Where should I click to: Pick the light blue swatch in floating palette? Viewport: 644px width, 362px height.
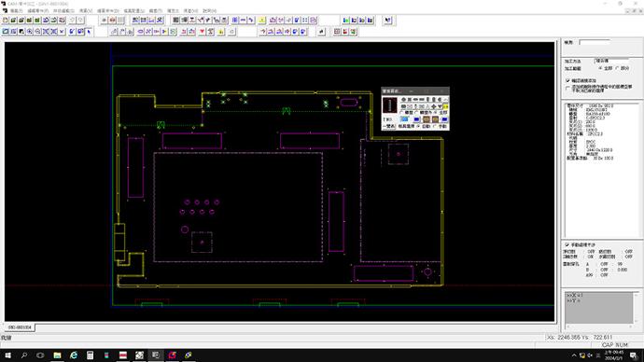(x=404, y=119)
